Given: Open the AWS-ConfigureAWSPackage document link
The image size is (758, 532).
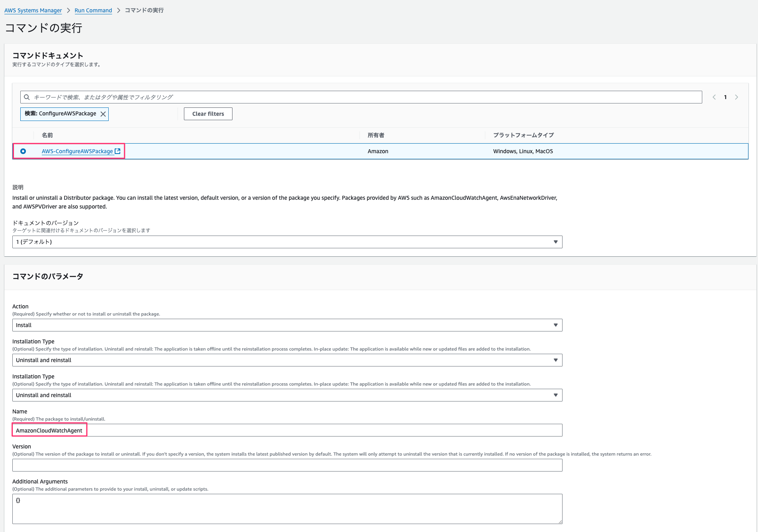Looking at the screenshot, I should click(x=77, y=151).
